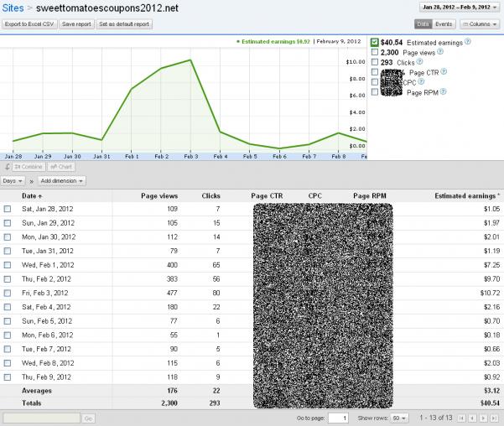The width and height of the screenshot is (504, 426).
Task: Check the Page CTR metric checkbox
Action: 375,72
